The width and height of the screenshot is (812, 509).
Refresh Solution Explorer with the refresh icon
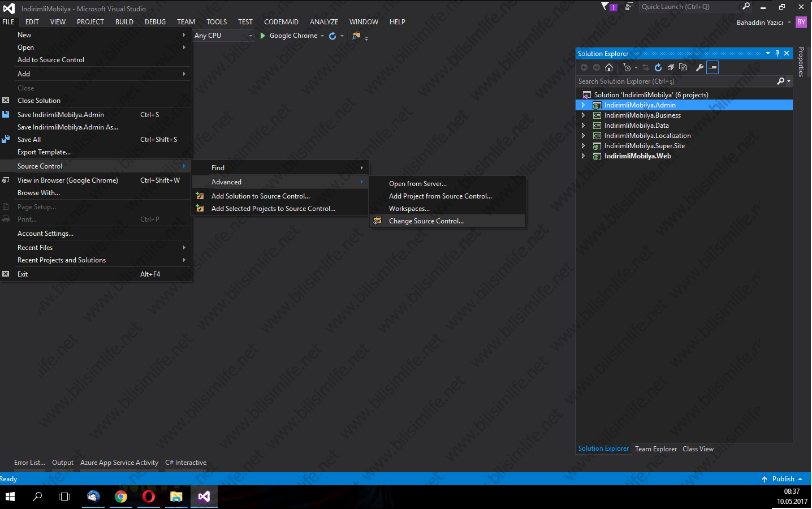click(x=658, y=67)
